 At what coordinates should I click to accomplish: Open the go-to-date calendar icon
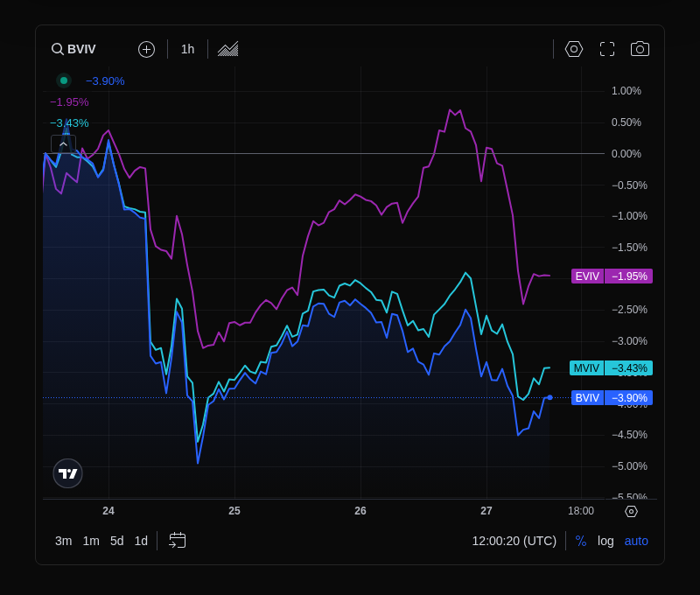[x=178, y=541]
